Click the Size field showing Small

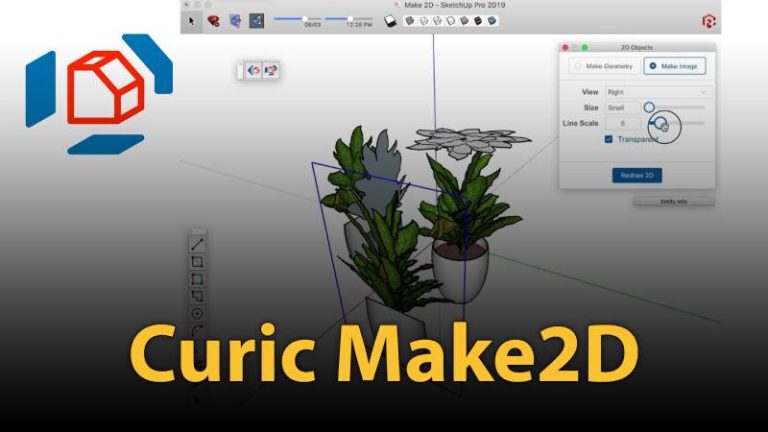click(622, 107)
